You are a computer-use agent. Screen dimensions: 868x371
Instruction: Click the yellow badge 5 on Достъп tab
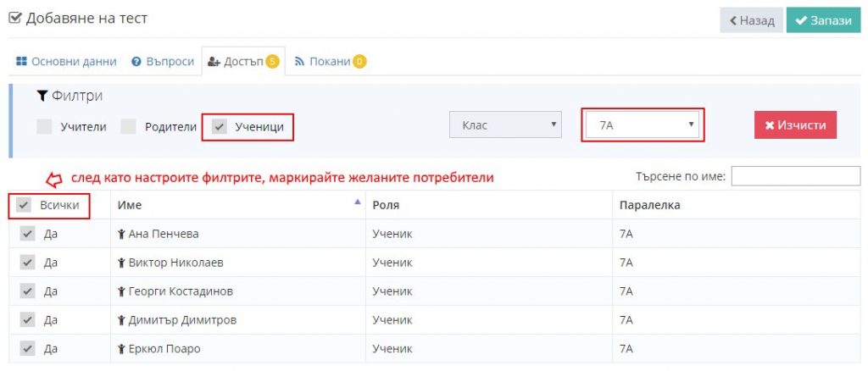(x=272, y=61)
